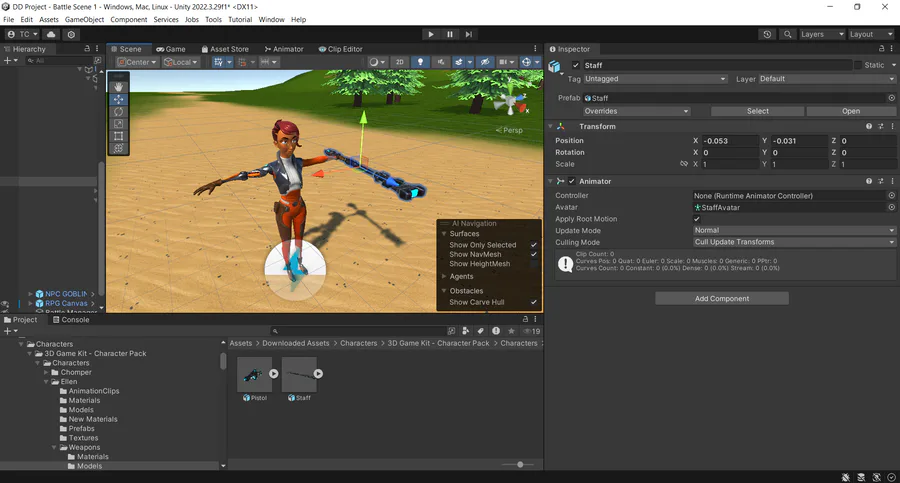The width and height of the screenshot is (900, 483).
Task: Toggle Show NavMesh checkbox
Action: pos(534,254)
